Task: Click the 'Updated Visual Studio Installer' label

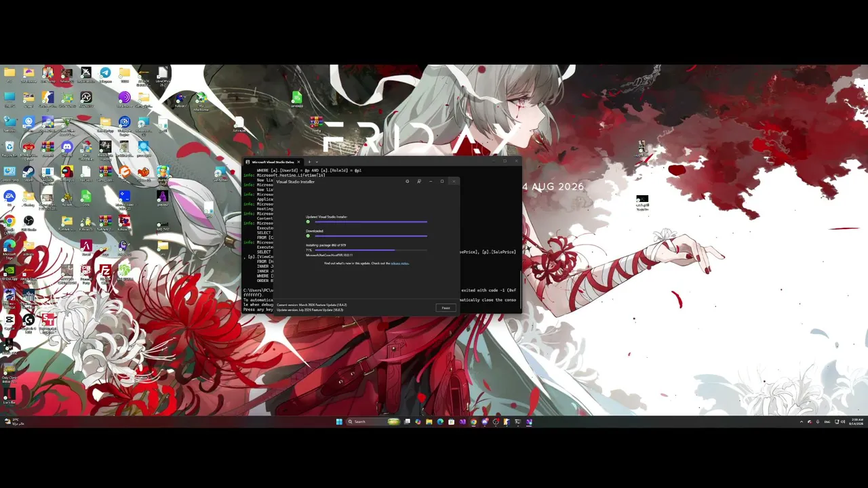Action: (x=326, y=217)
